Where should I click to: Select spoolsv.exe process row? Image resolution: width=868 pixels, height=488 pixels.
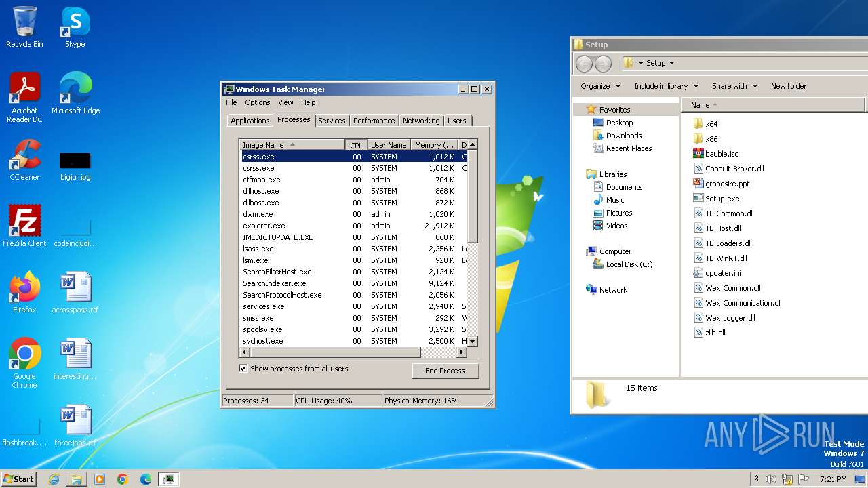[353, 329]
